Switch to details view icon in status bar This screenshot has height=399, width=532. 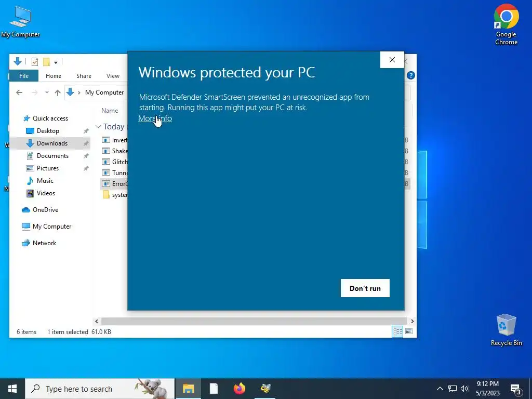tap(397, 331)
